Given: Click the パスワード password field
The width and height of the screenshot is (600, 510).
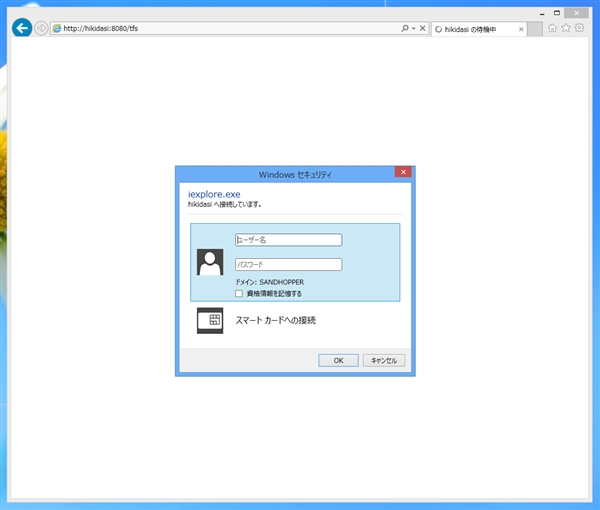Looking at the screenshot, I should (289, 264).
